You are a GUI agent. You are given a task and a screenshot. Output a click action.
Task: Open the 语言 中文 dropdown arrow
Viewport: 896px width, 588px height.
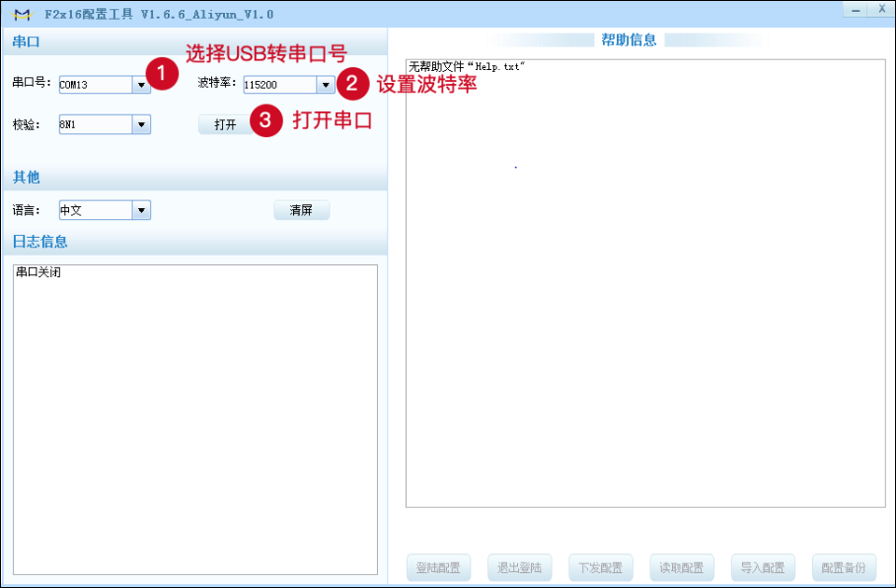coord(141,210)
